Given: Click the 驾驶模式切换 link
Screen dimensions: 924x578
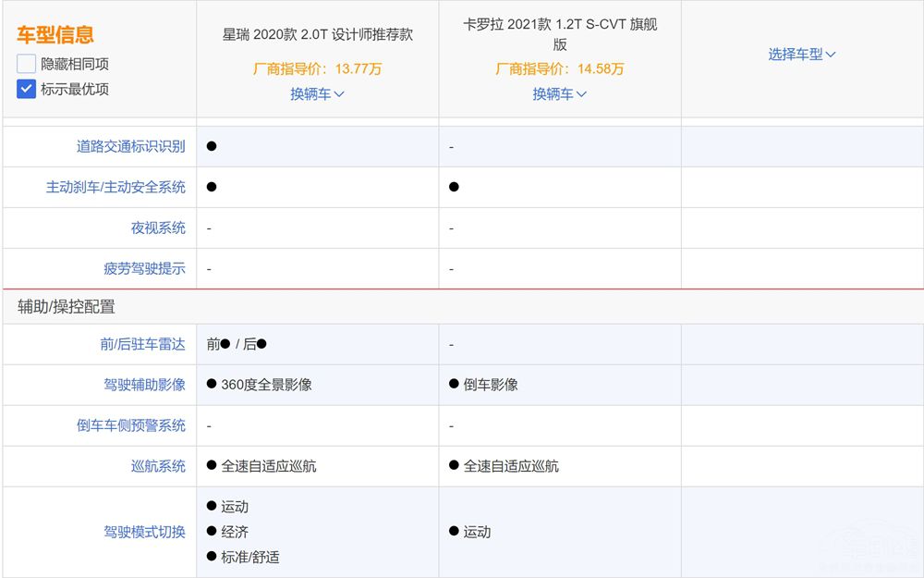Looking at the screenshot, I should click(x=144, y=532).
